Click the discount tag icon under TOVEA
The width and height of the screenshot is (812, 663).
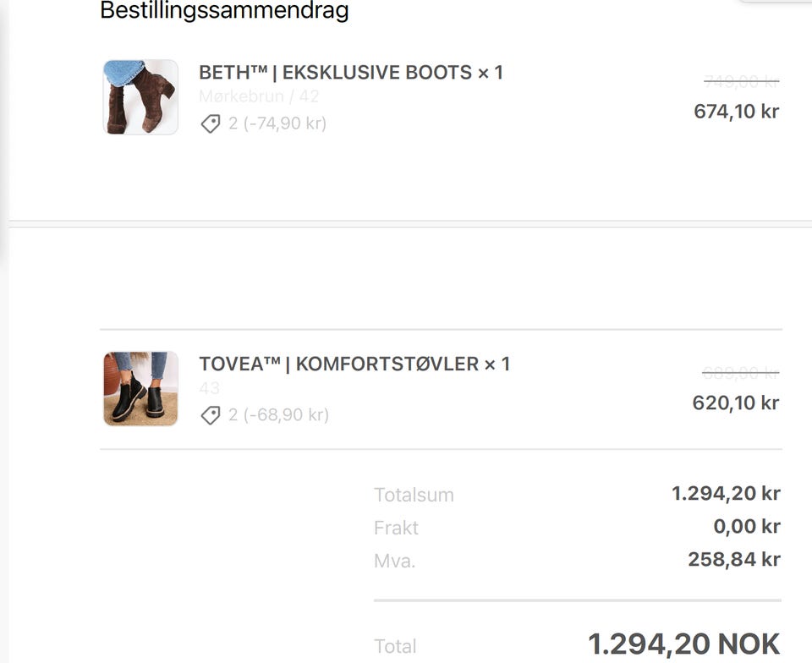coord(211,415)
